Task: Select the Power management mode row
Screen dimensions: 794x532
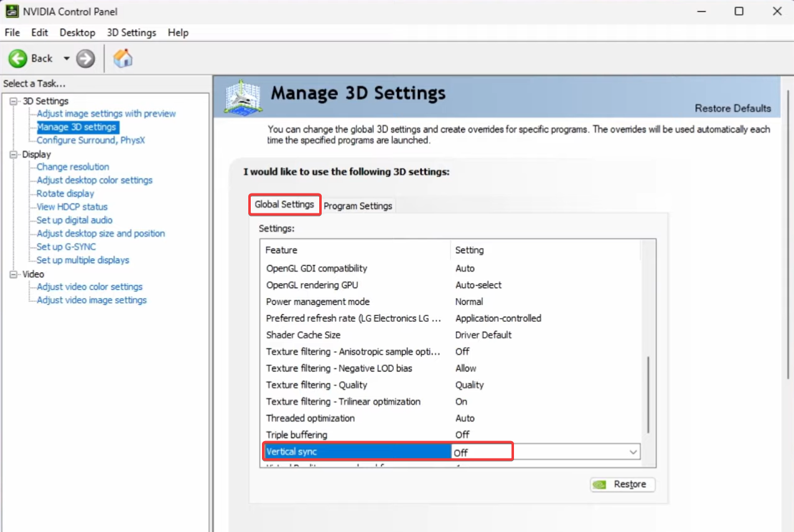Action: coord(317,302)
